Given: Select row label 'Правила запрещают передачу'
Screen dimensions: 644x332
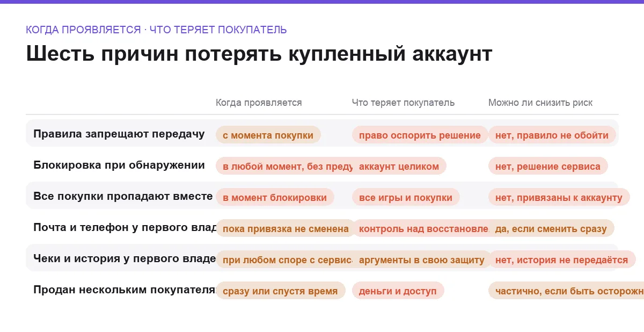Looking at the screenshot, I should 119,134.
